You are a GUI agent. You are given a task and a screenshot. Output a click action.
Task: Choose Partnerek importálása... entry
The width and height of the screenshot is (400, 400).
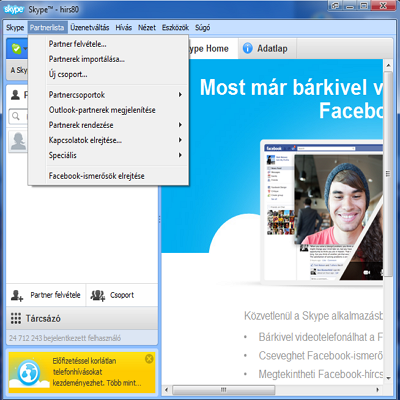pos(109,59)
